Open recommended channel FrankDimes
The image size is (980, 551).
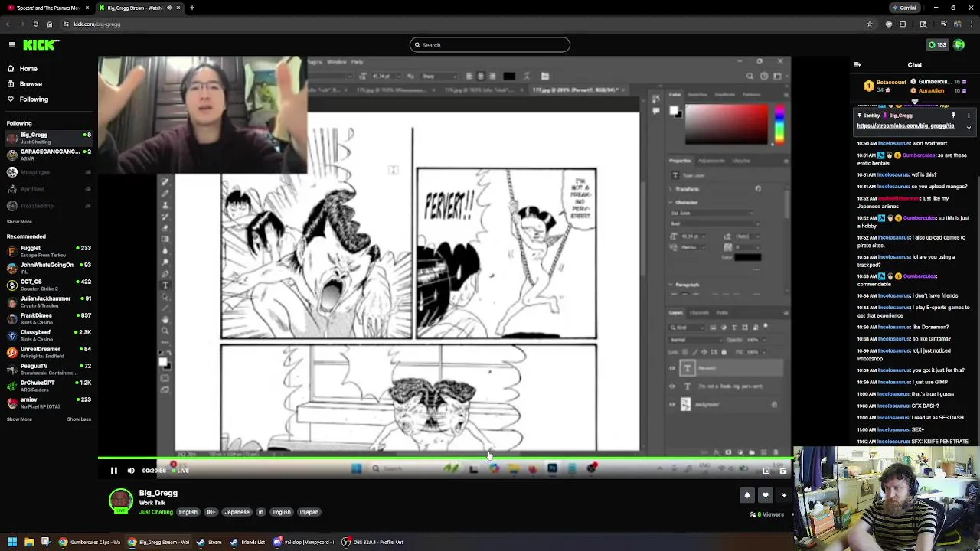pyautogui.click(x=47, y=318)
